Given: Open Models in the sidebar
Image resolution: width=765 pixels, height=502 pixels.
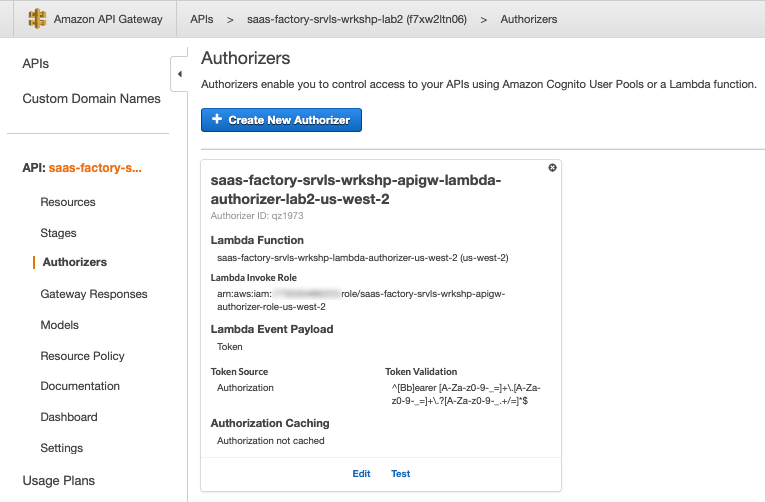Looking at the screenshot, I should point(60,325).
